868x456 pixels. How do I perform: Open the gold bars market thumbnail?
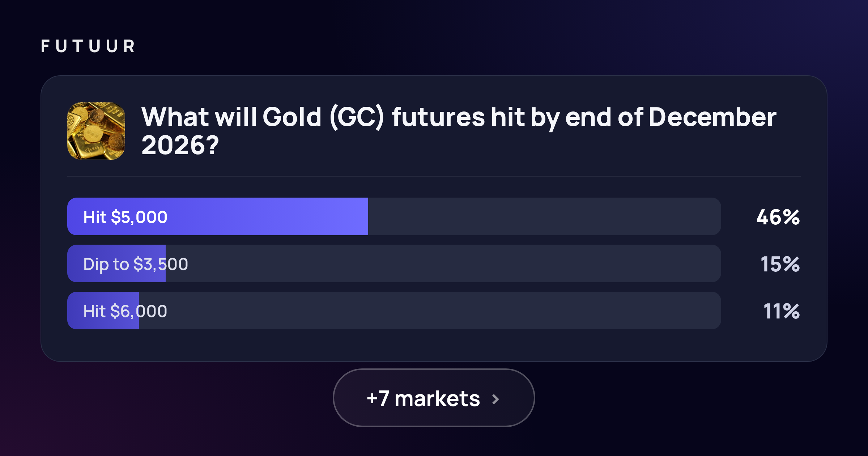coord(96,131)
